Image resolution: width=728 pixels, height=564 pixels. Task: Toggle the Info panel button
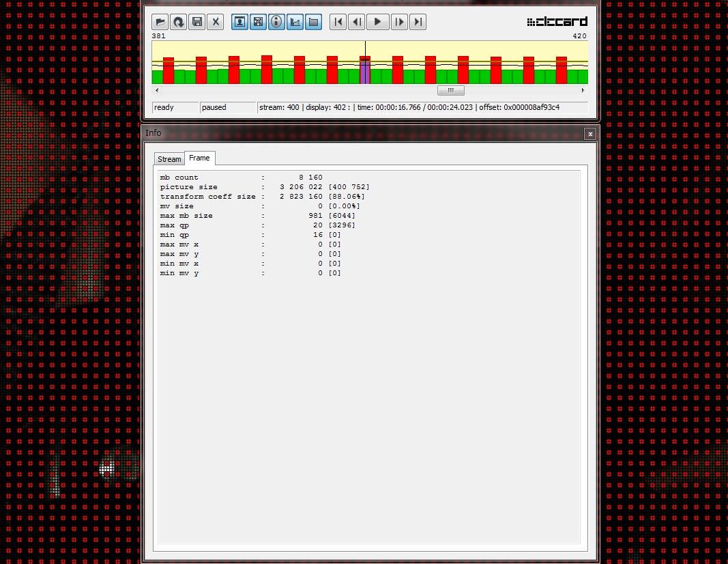[x=276, y=22]
